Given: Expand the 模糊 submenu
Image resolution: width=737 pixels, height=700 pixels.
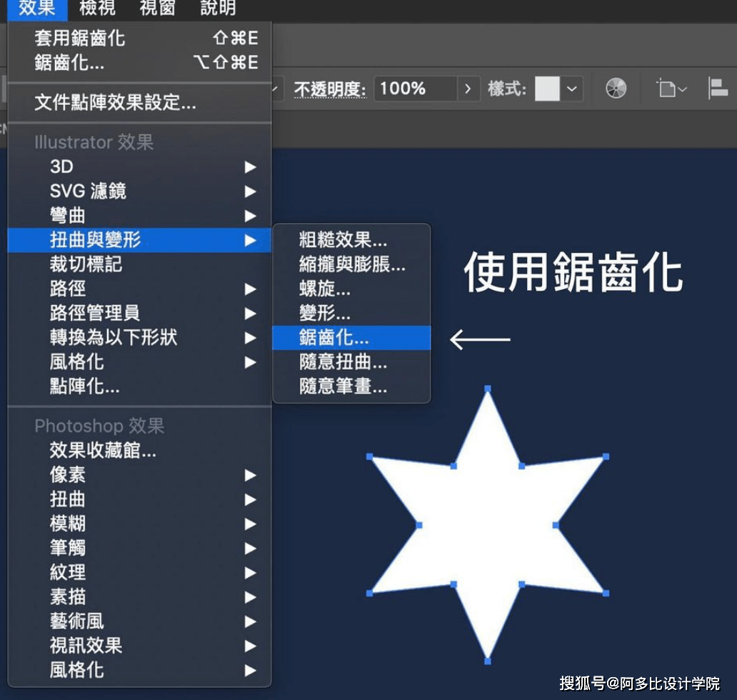Looking at the screenshot, I should (x=139, y=524).
